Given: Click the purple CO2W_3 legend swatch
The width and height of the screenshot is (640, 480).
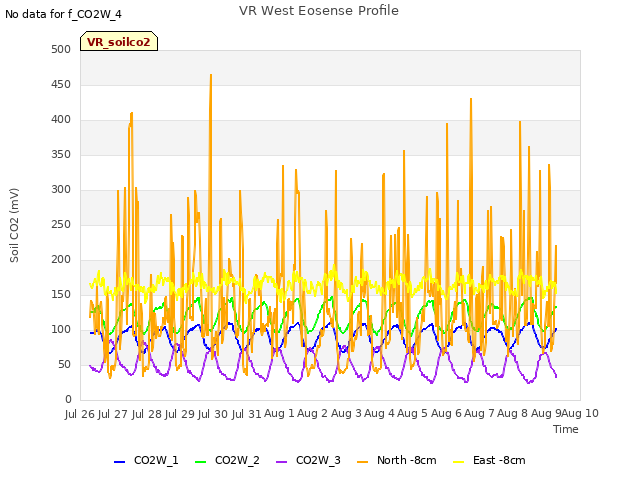Looking at the screenshot, I should click(282, 462).
